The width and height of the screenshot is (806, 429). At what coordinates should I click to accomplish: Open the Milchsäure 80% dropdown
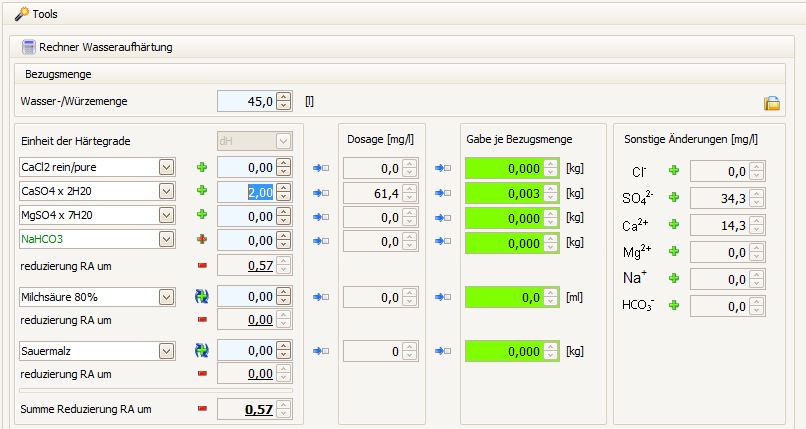click(165, 296)
